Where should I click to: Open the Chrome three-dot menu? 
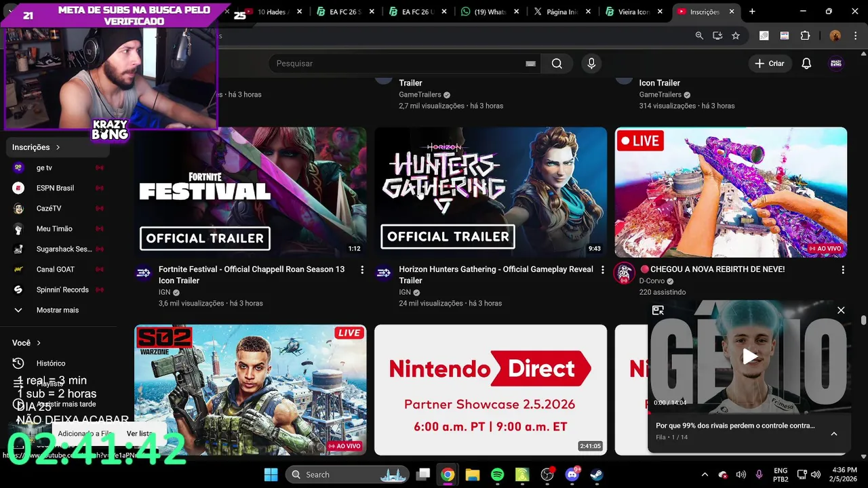(x=857, y=36)
